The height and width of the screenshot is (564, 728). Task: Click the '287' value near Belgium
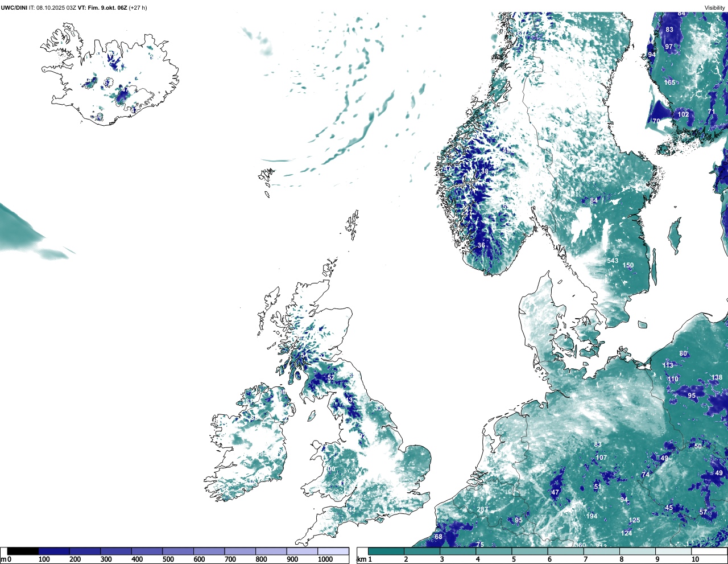pyautogui.click(x=482, y=509)
